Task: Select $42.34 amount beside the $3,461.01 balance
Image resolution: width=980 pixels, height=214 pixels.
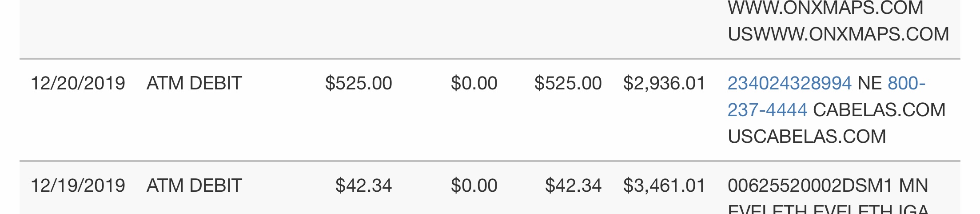Action: (573, 186)
